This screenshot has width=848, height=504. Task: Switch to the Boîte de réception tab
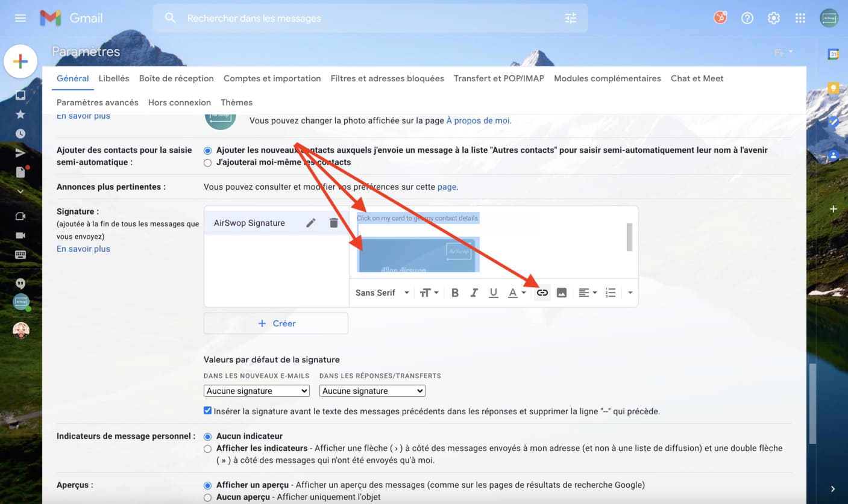coord(177,78)
